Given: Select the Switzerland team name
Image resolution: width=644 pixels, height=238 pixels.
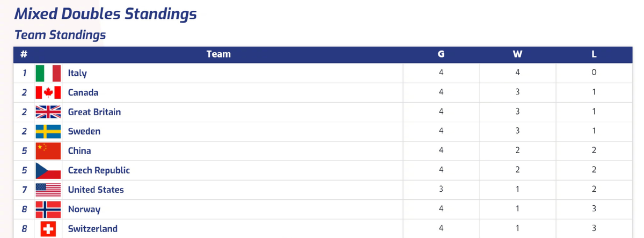Looking at the screenshot, I should (92, 229).
